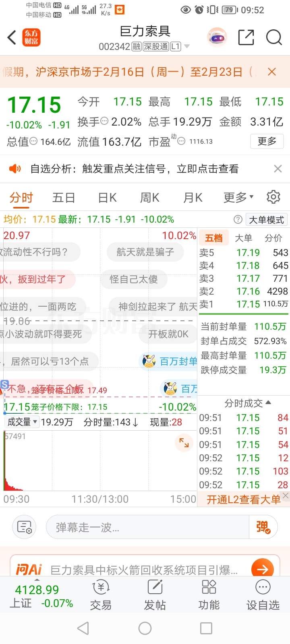
Task: Tap the S marker badge on chart
Action: [4, 384]
